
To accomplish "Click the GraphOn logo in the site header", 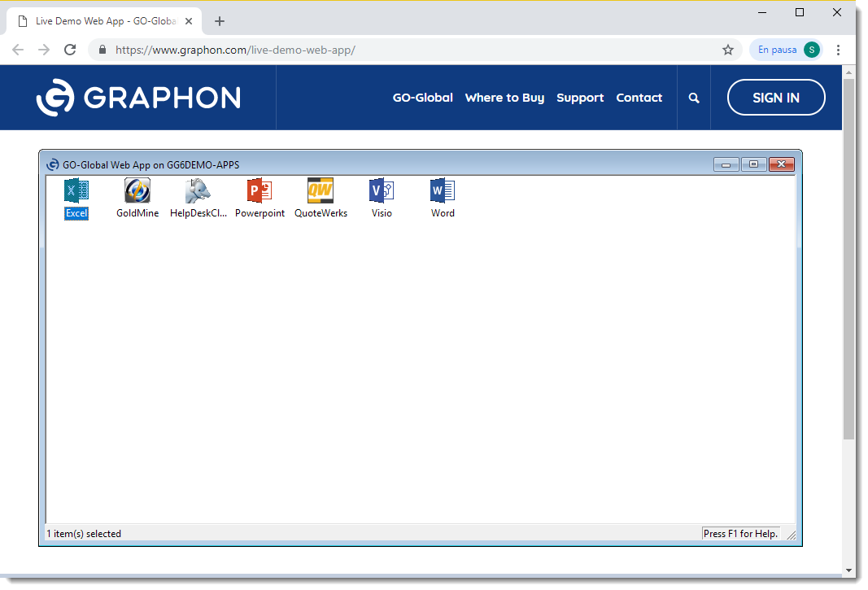I will click(138, 98).
